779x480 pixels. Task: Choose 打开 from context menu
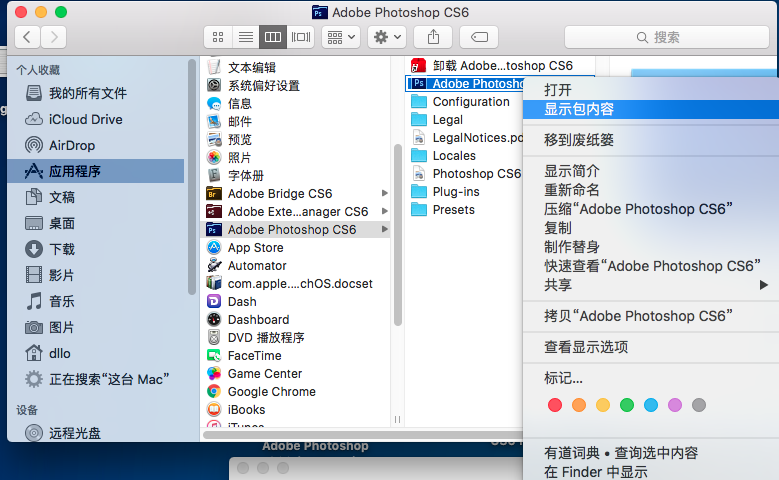pyautogui.click(x=651, y=90)
